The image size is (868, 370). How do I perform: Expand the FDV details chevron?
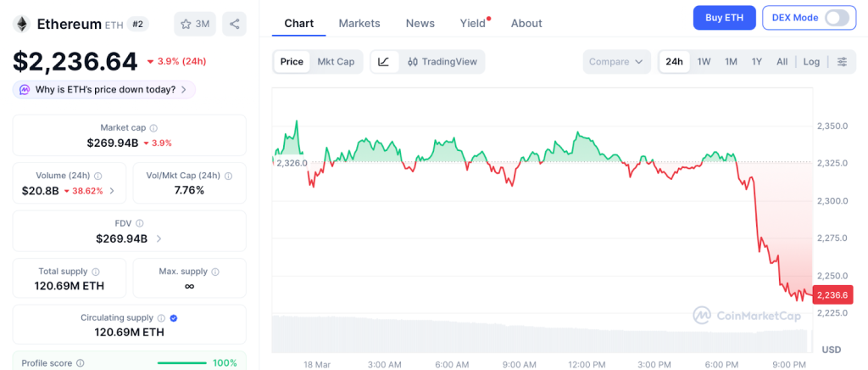pos(159,239)
